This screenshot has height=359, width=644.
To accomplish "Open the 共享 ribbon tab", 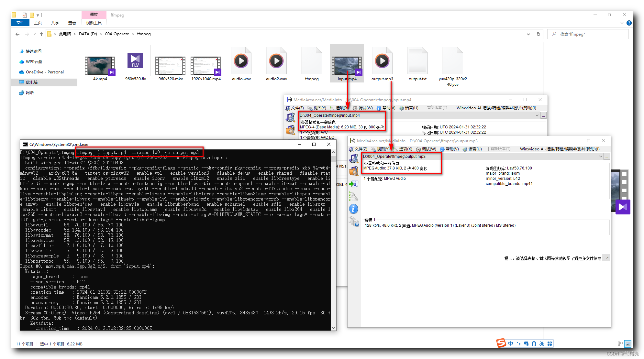I will tap(55, 23).
